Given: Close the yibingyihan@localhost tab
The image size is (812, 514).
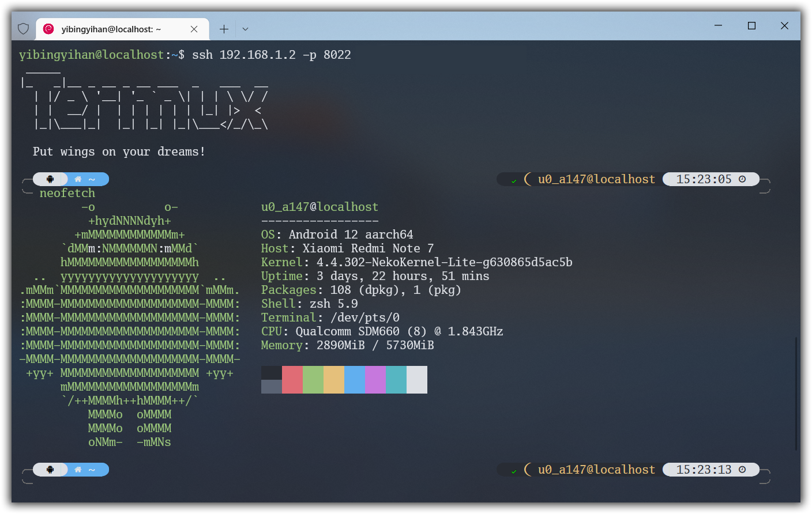Looking at the screenshot, I should click(194, 28).
